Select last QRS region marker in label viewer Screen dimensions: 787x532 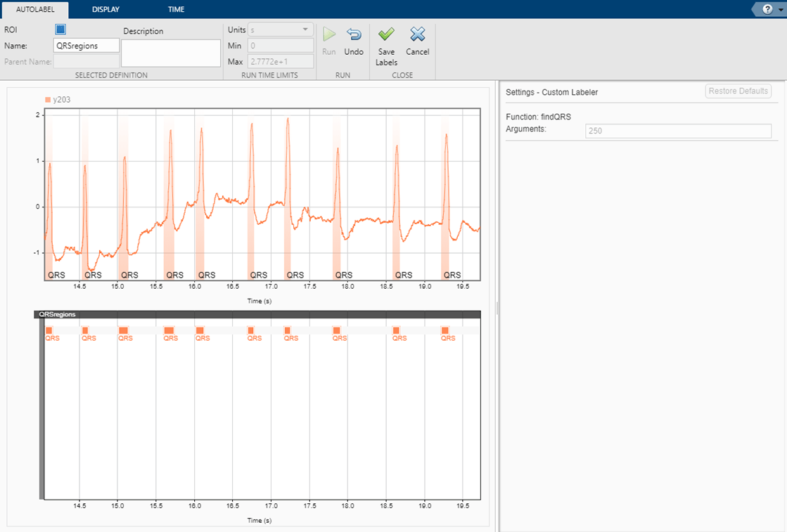pyautogui.click(x=445, y=330)
